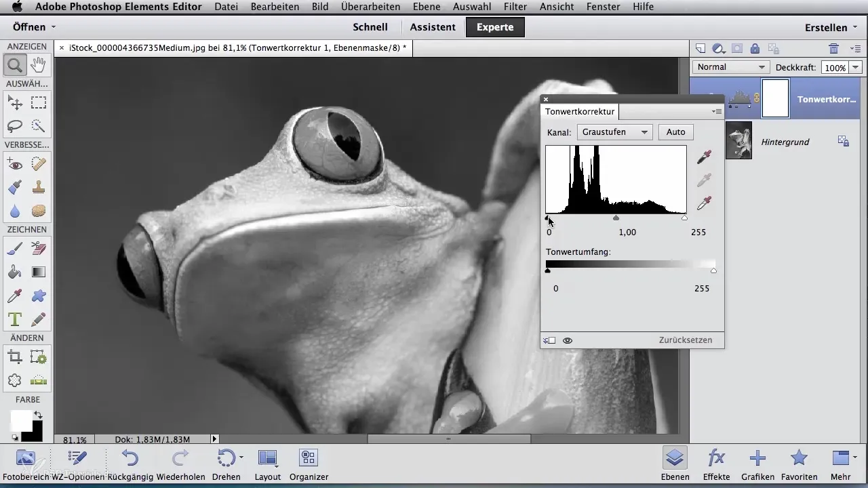
Task: Select the Rectangular Marquee tool
Action: coord(39,102)
